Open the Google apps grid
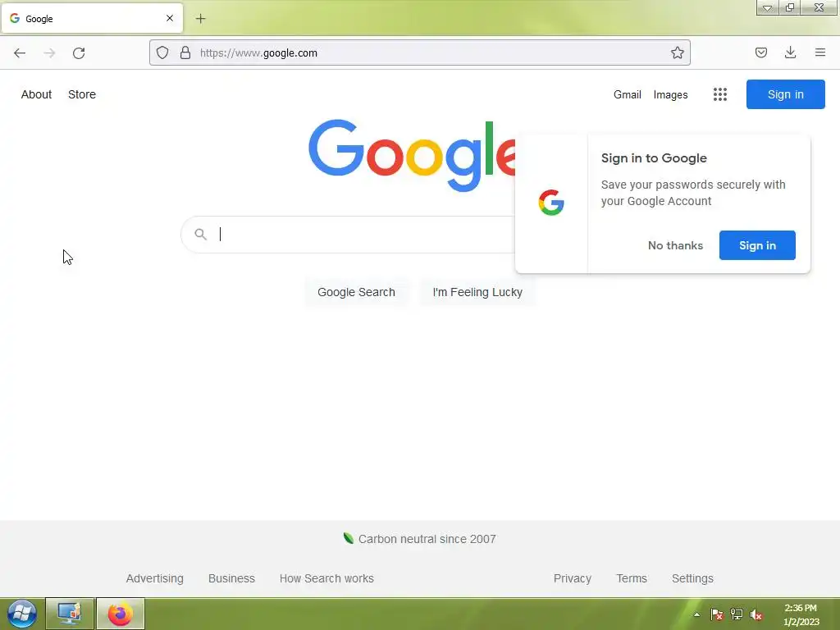This screenshot has width=840, height=630. 720,94
